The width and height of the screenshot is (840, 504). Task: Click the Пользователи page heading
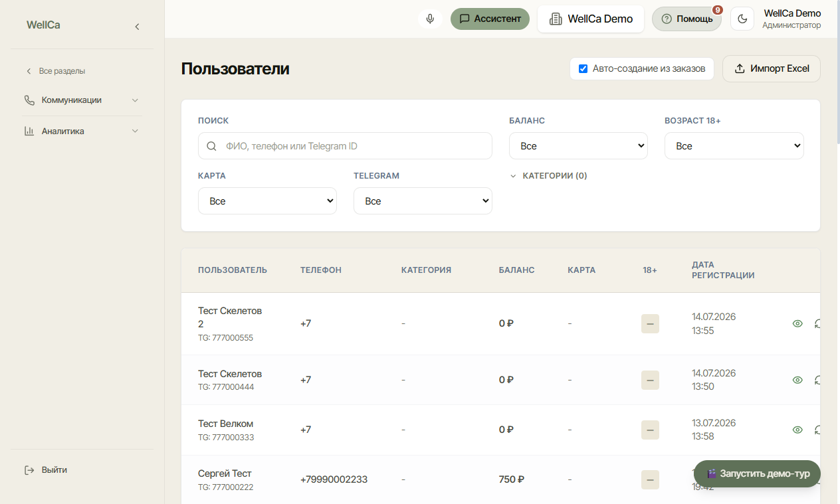click(x=235, y=68)
